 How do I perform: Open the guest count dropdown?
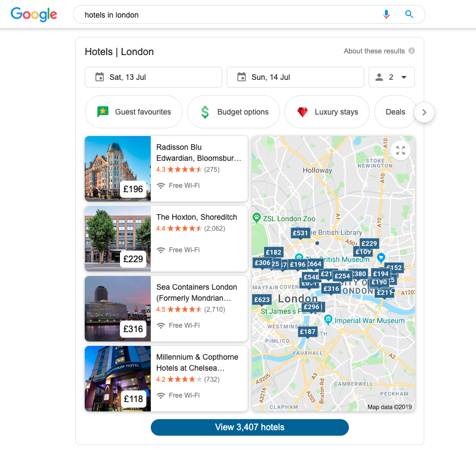click(x=392, y=77)
